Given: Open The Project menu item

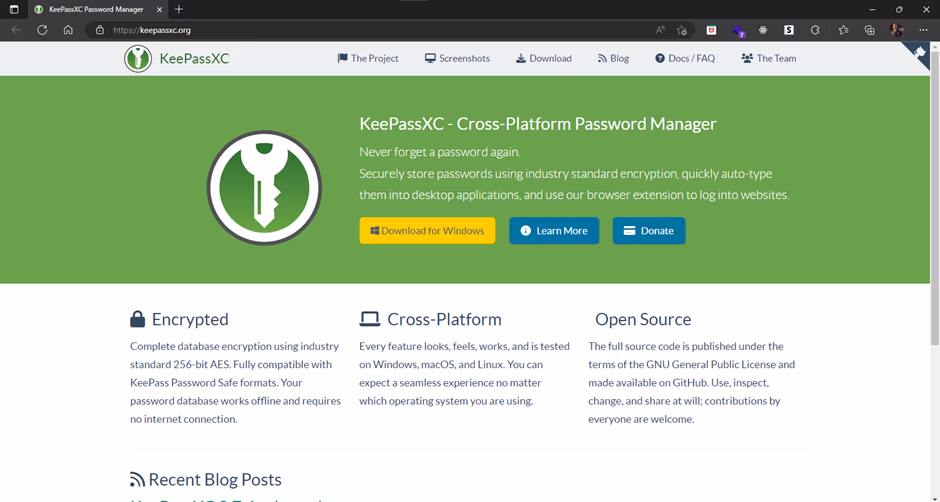Looking at the screenshot, I should pyautogui.click(x=368, y=58).
